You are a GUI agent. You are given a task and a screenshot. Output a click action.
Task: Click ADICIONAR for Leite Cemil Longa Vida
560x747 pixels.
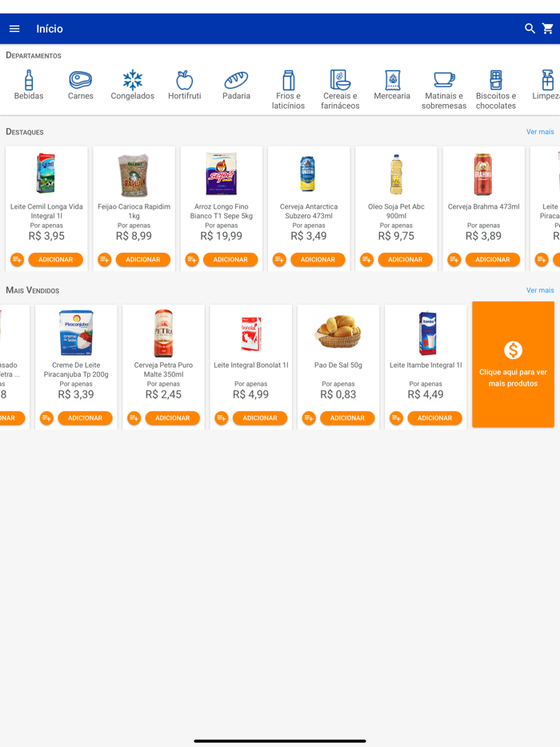click(56, 260)
